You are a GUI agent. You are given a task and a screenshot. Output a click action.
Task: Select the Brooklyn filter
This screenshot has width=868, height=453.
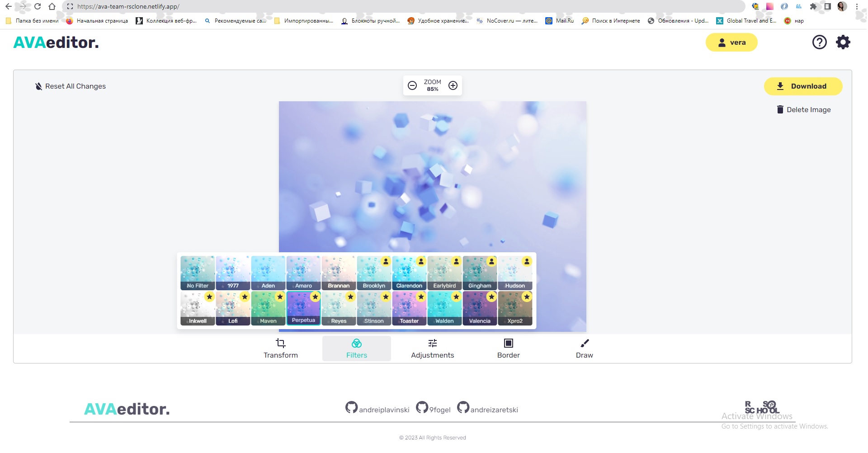click(374, 273)
